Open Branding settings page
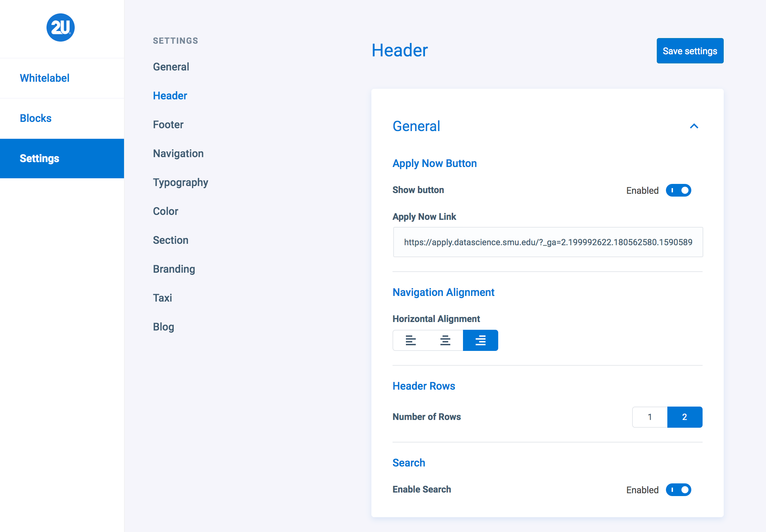The width and height of the screenshot is (766, 532). [174, 269]
